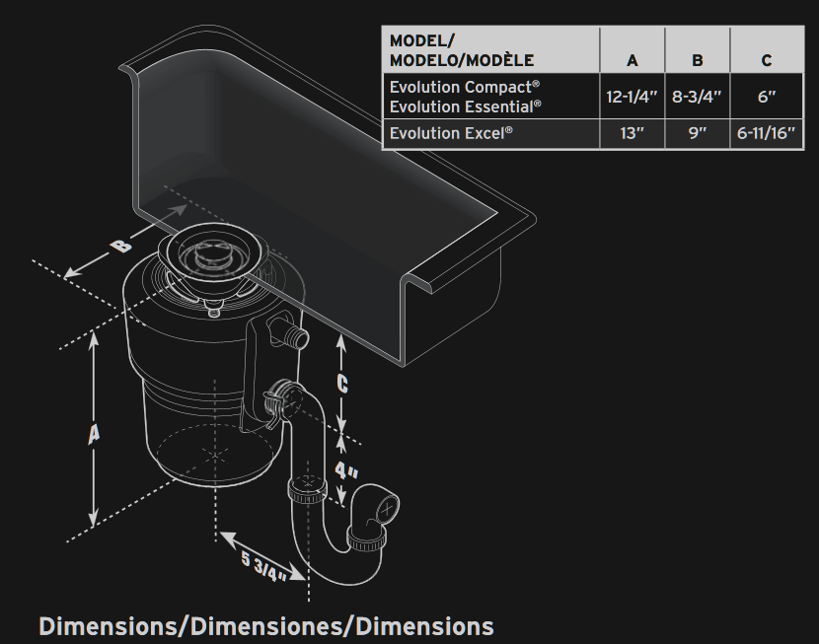Image resolution: width=819 pixels, height=644 pixels.
Task: Click the 8-3/4" value cell
Action: point(697,97)
